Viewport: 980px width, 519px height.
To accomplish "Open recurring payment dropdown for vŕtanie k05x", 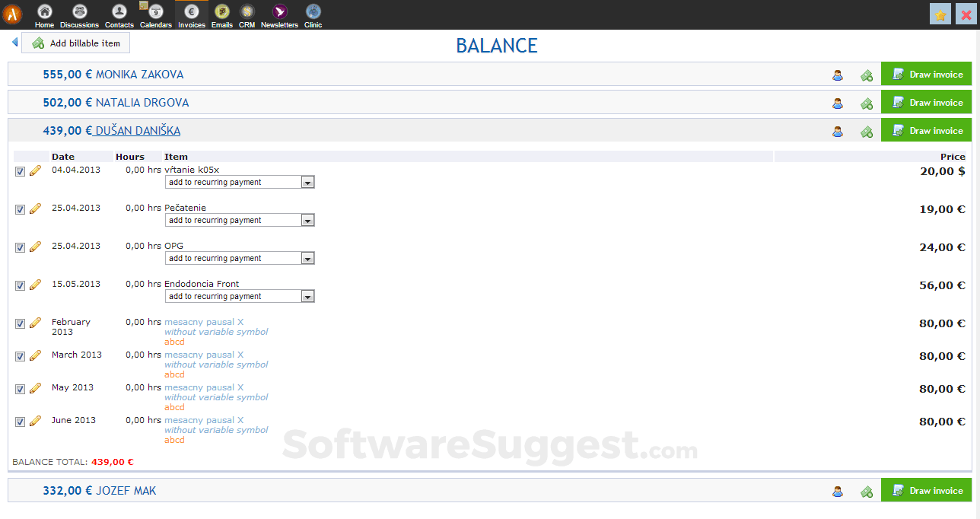I will [x=240, y=182].
